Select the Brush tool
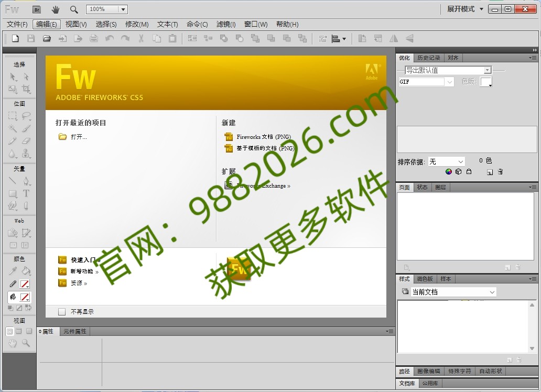Viewport: 541px width, 392px height. click(26, 128)
